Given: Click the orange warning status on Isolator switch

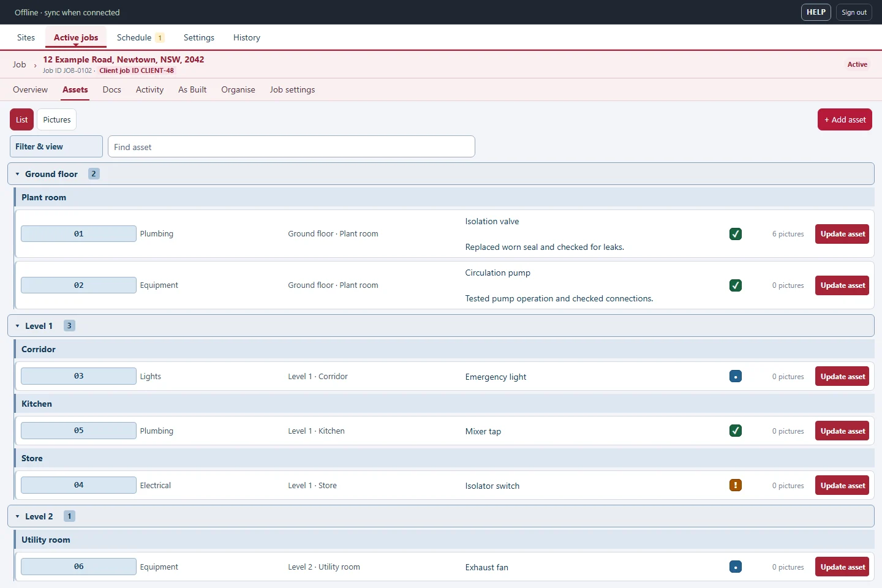Looking at the screenshot, I should point(736,485).
